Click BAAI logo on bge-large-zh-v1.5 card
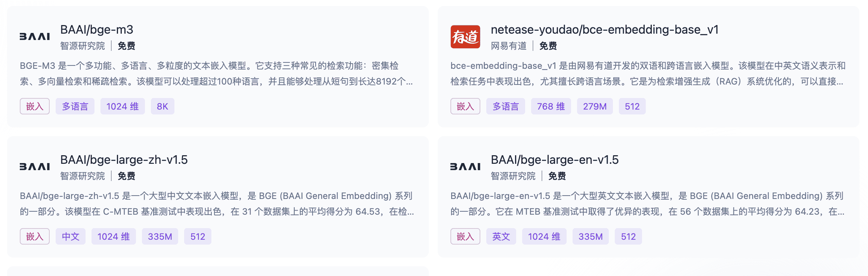Viewport: 868px width, 276px height. coord(35,167)
